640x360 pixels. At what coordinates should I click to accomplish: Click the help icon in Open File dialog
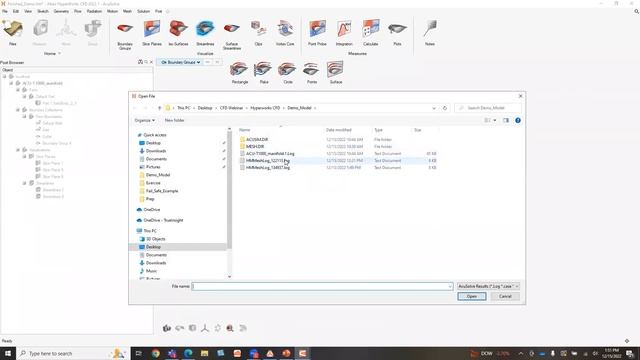point(518,120)
